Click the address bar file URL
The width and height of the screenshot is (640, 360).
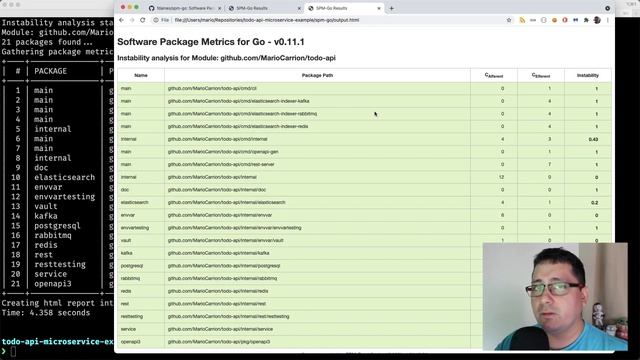coord(267,20)
